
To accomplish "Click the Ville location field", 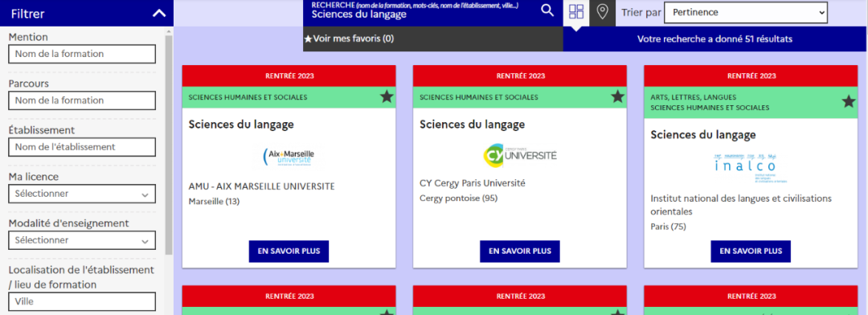I will tap(82, 302).
